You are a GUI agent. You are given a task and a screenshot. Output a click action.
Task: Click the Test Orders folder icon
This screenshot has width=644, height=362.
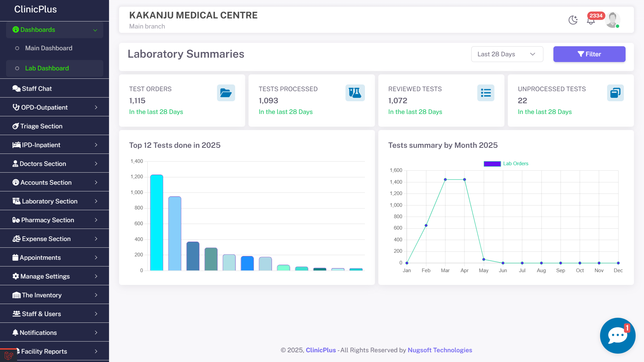[226, 93]
